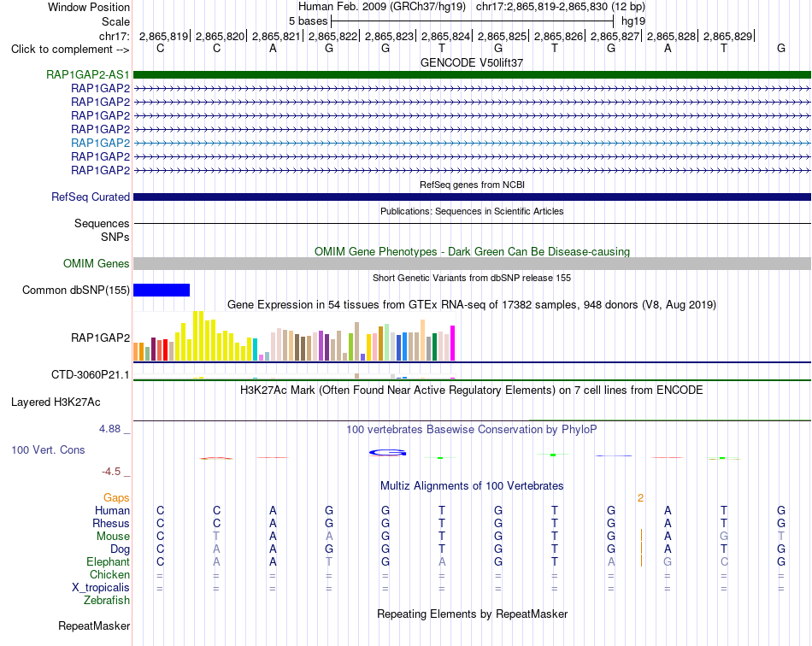This screenshot has width=812, height=646.
Task: Click 'Human Feb. 2009 (GRCh37/hg19)' header text
Action: (x=382, y=7)
